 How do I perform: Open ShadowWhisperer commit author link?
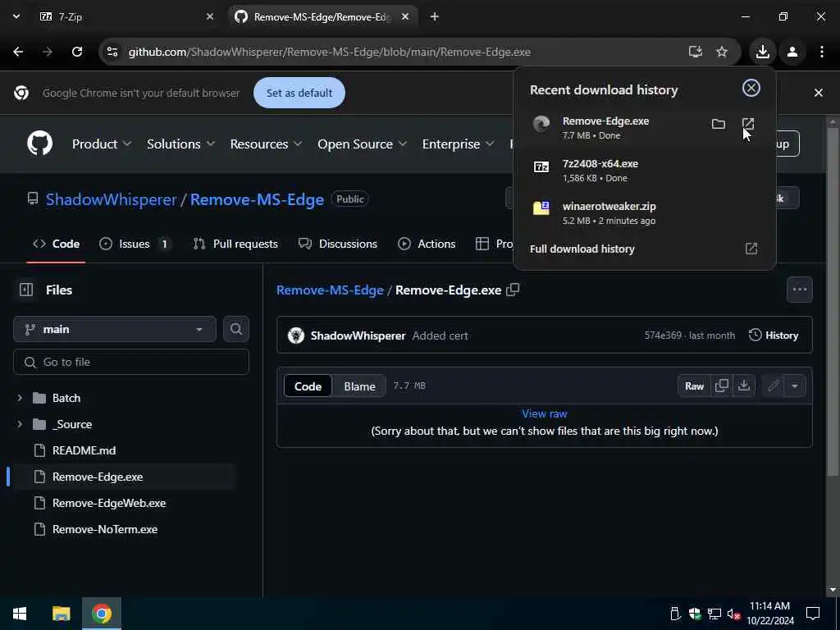coord(358,336)
